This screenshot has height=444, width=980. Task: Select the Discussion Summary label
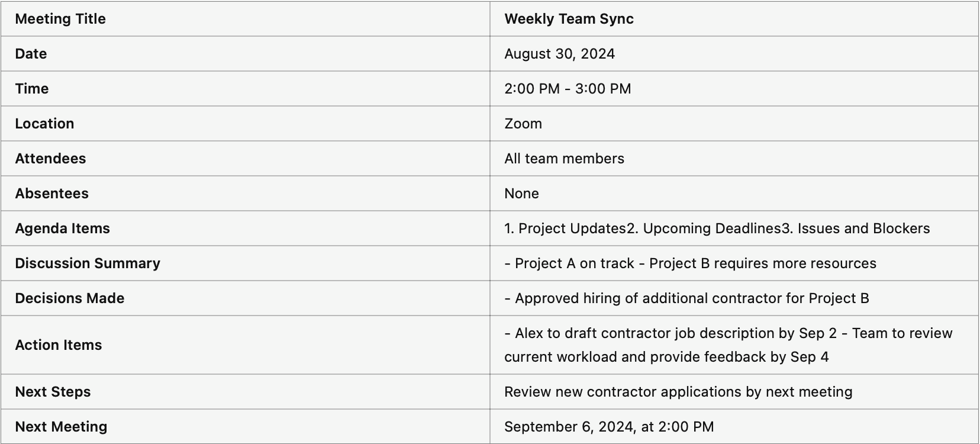pyautogui.click(x=88, y=263)
